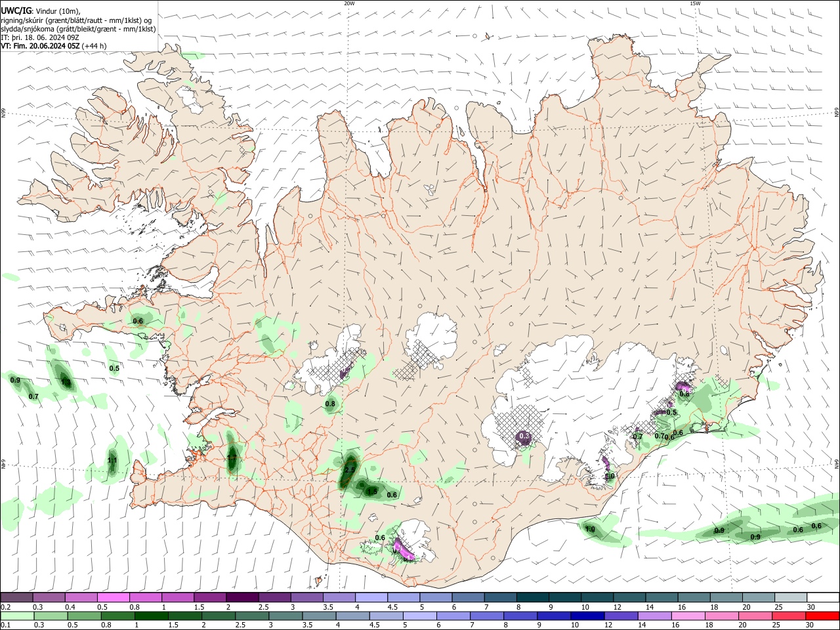
Task: Click the upper legend swatch between 12 and 14
Action: [x=630, y=597]
